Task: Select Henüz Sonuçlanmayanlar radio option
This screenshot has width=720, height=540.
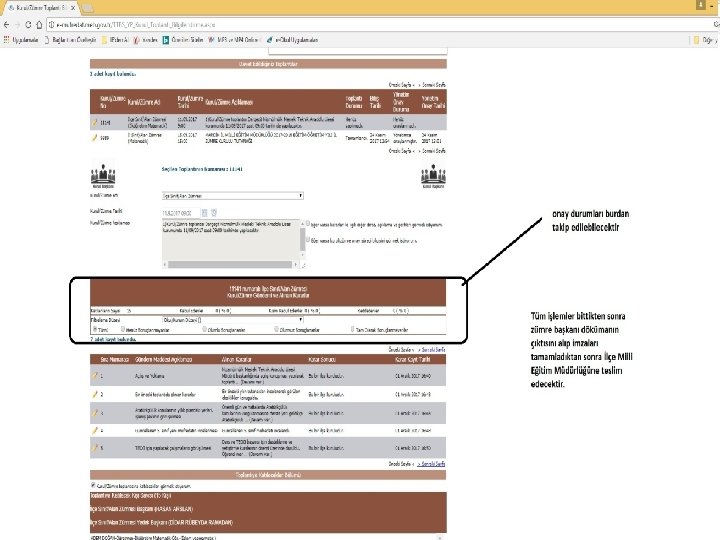Action: click(x=123, y=329)
